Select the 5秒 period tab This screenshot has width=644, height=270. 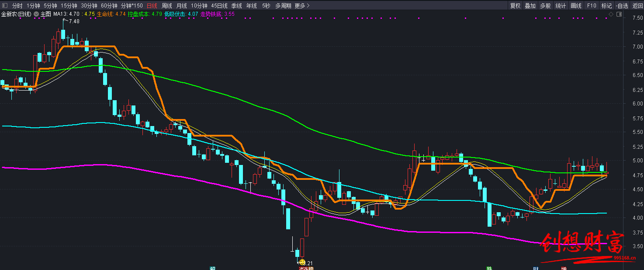tap(266, 6)
